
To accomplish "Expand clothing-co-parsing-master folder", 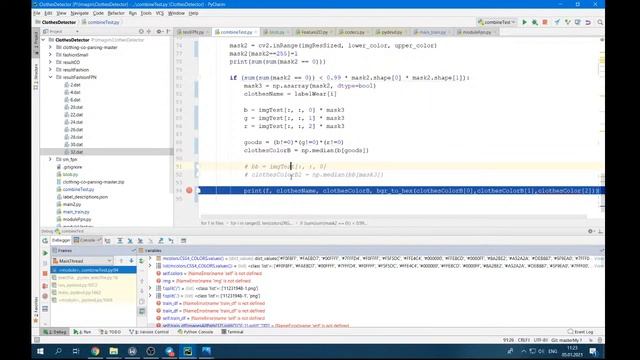I will [x=51, y=47].
